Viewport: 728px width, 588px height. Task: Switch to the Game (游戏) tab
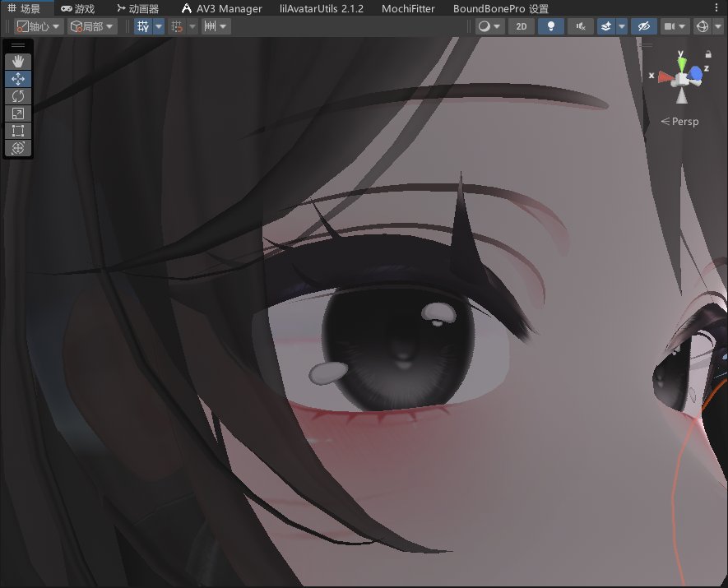click(78, 8)
